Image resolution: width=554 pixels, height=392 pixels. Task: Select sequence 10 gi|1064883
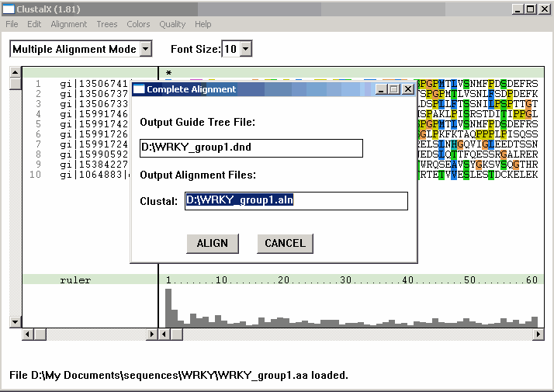tap(95, 175)
